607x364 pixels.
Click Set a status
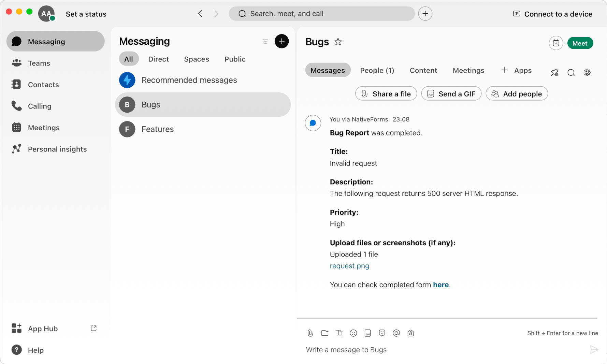pos(86,14)
